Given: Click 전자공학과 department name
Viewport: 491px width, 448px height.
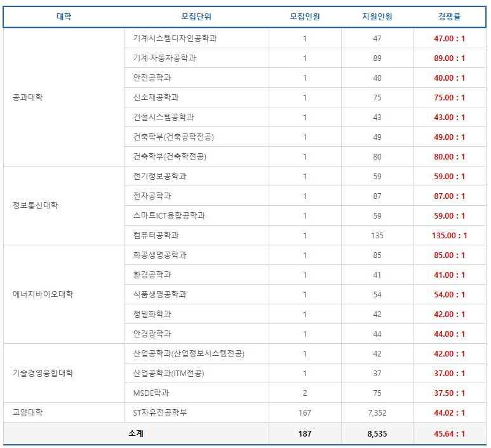Looking at the screenshot, I should click(152, 196).
